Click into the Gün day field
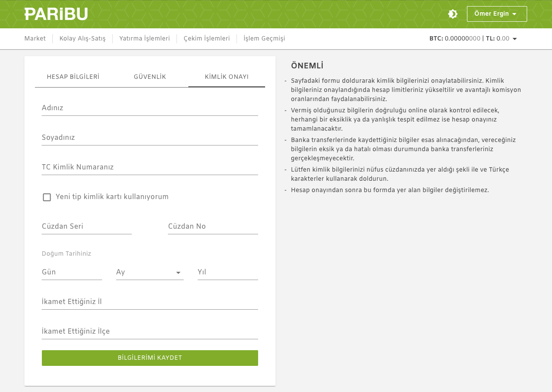 tap(72, 273)
